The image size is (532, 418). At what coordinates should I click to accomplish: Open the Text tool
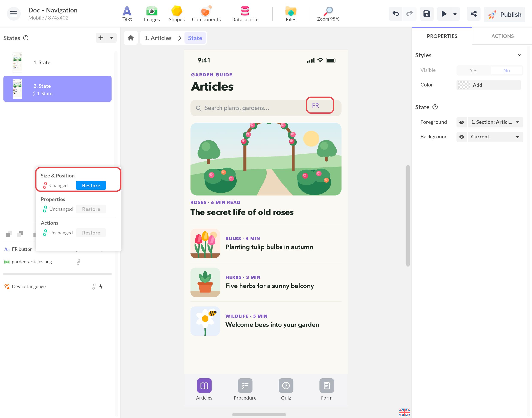[x=127, y=14]
